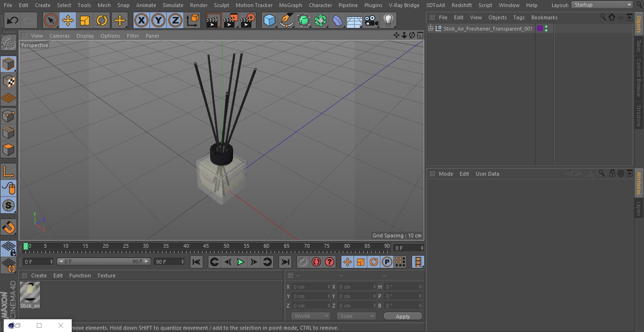This screenshot has height=332, width=644.
Task: Toggle Z axis lock
Action: tap(175, 20)
